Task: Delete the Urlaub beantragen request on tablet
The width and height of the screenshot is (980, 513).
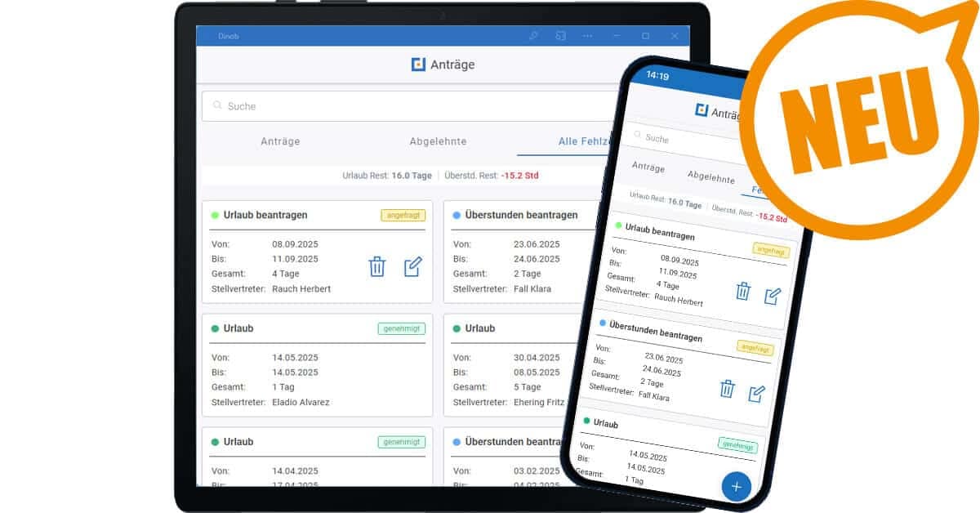Action: [x=376, y=266]
